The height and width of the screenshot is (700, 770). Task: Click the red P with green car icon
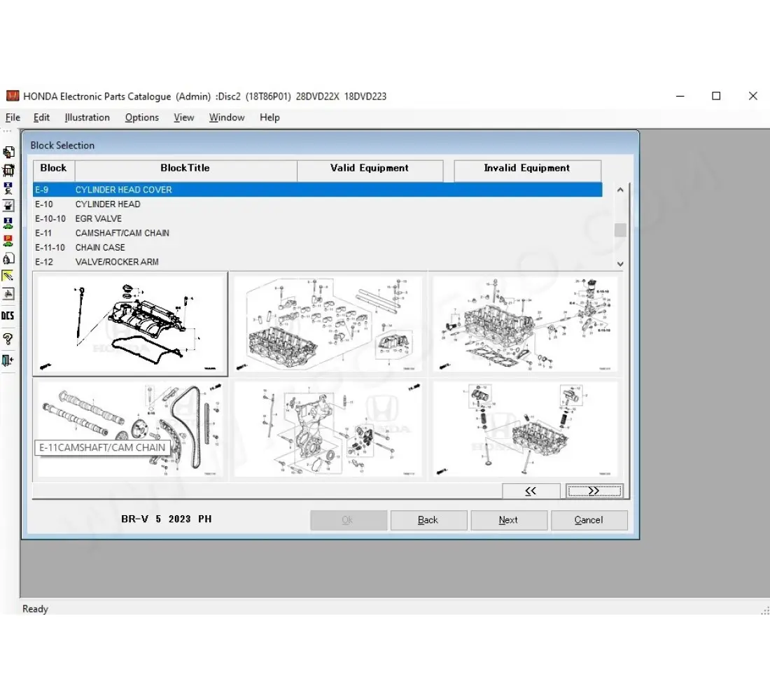pyautogui.click(x=8, y=241)
